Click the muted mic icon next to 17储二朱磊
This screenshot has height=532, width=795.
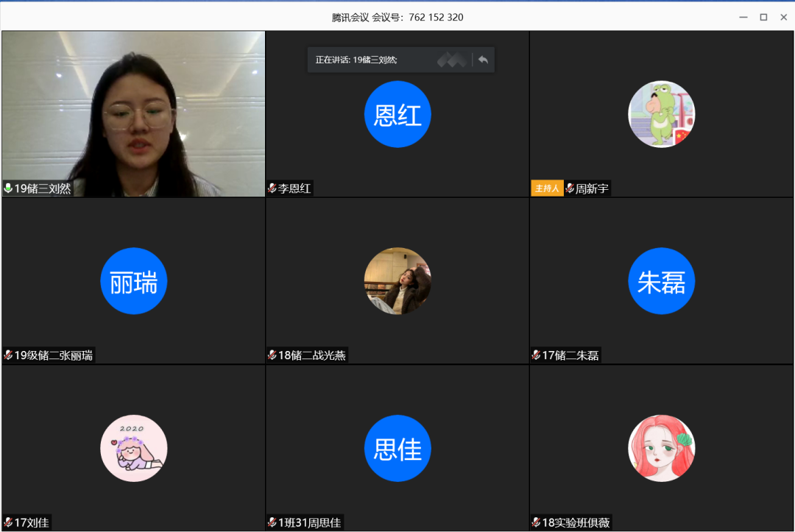pyautogui.click(x=536, y=355)
